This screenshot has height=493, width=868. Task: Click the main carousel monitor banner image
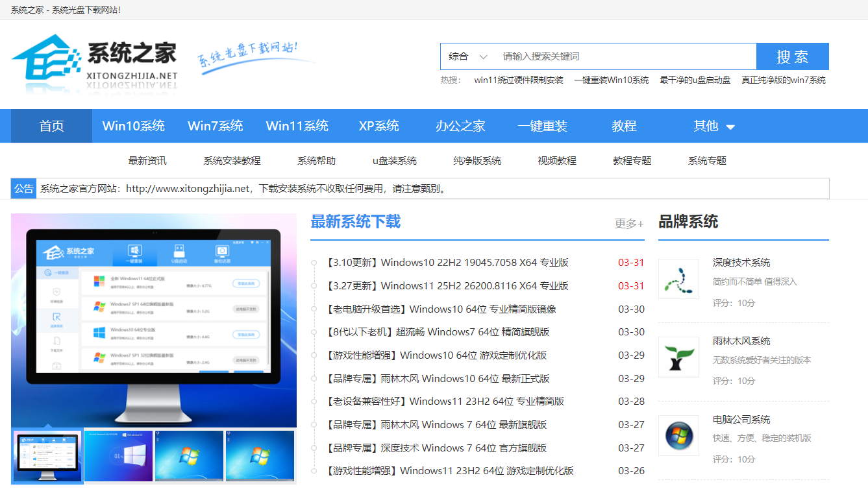[x=154, y=320]
